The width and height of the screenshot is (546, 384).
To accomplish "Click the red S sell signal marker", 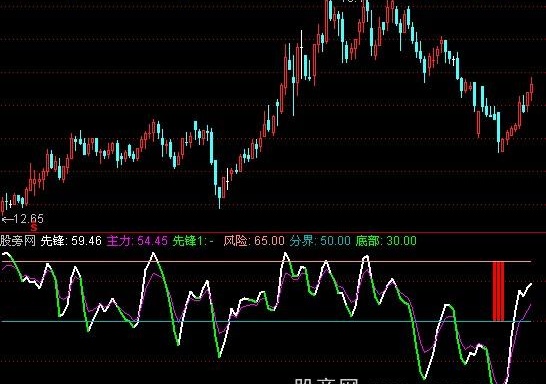I will (34, 228).
